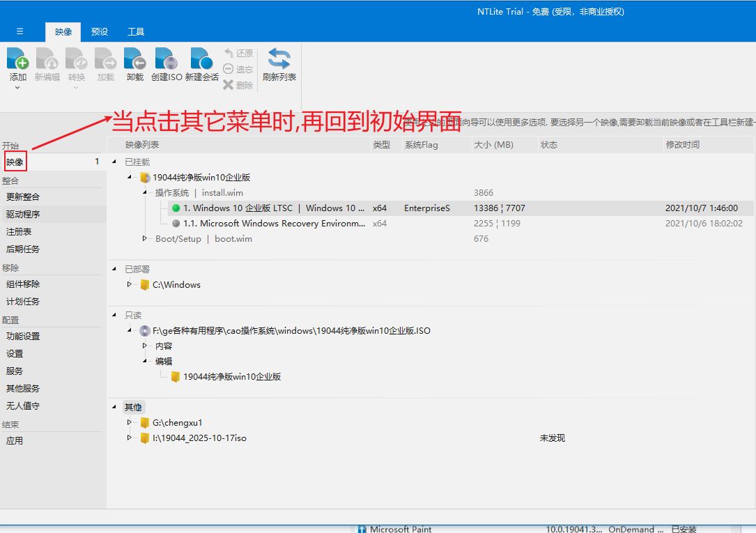The image size is (756, 533).
Task: Expand the C:\Windows deployed entry
Action: click(x=130, y=284)
